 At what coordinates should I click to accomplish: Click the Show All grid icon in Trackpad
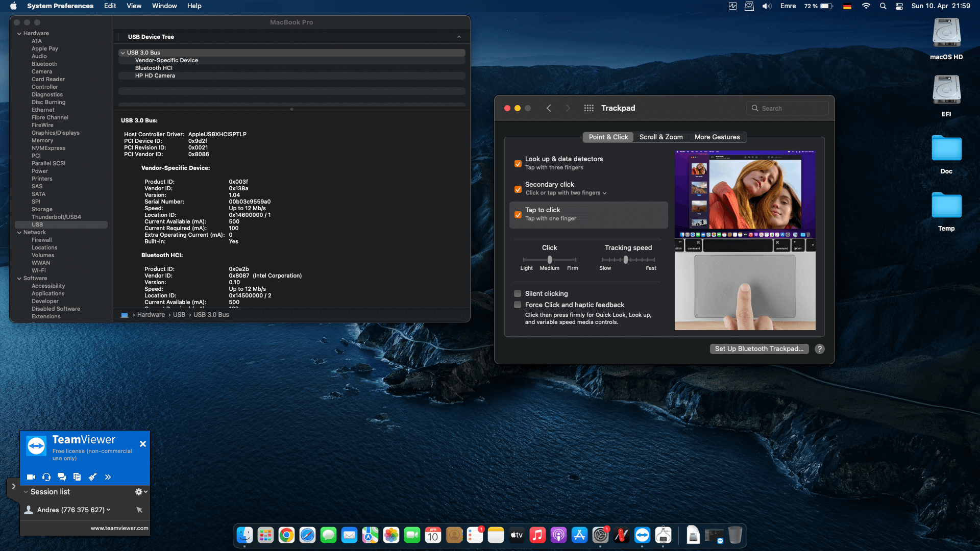(589, 108)
